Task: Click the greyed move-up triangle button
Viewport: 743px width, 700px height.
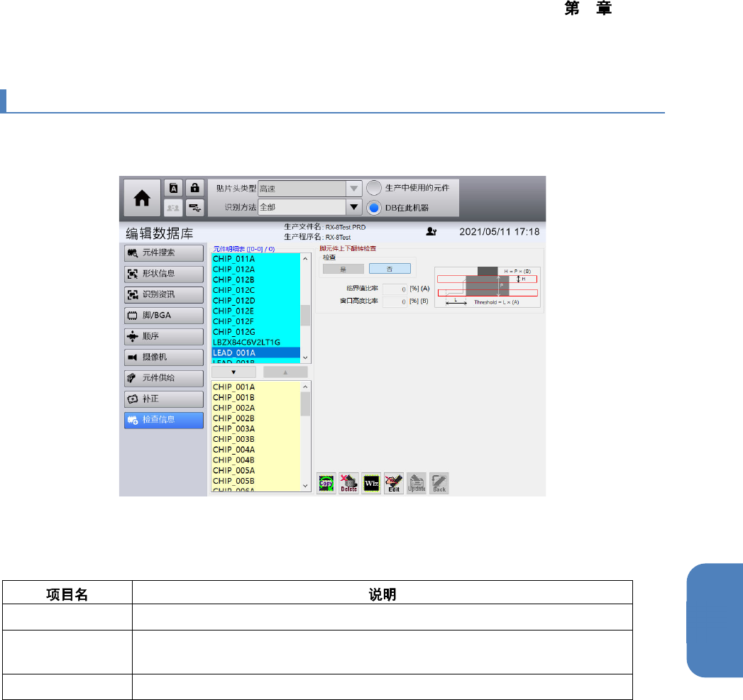Action: (x=285, y=372)
